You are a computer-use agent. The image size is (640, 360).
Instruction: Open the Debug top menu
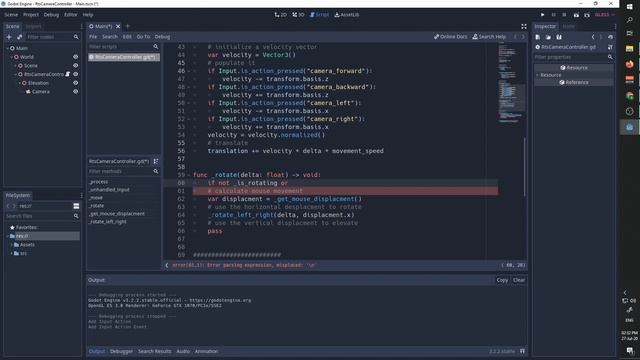pyautogui.click(x=51, y=15)
